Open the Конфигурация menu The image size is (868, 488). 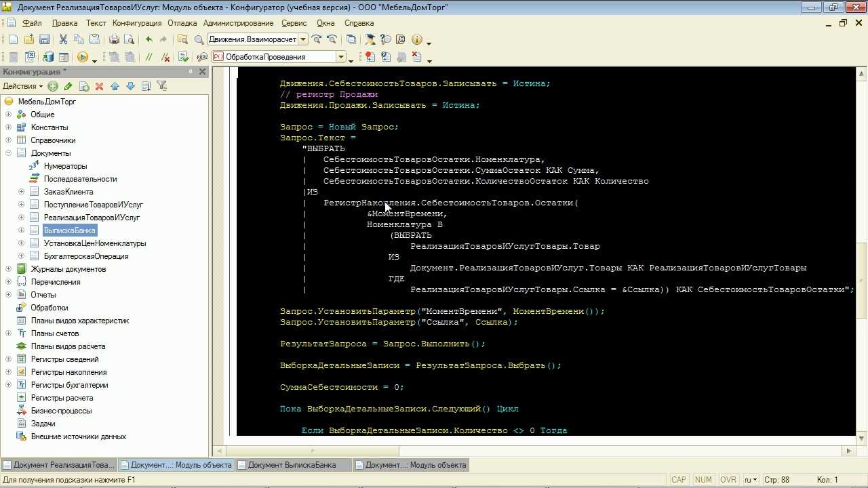coord(137,23)
